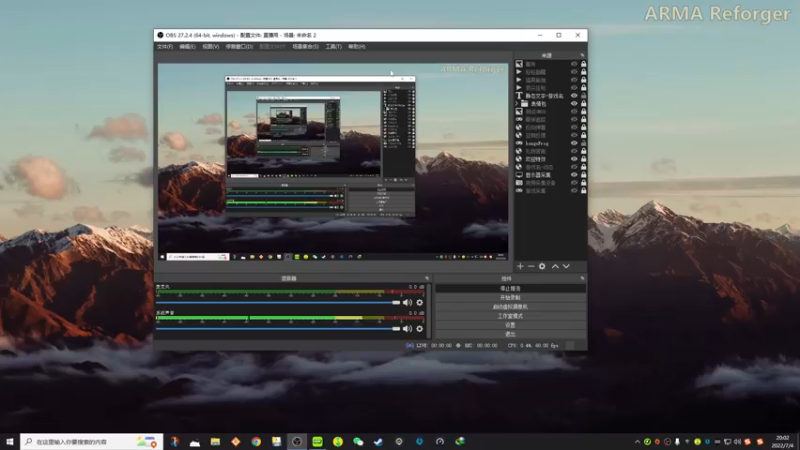Open the 停靠窗口(D) menu
This screenshot has height=450, width=800.
[x=239, y=46]
